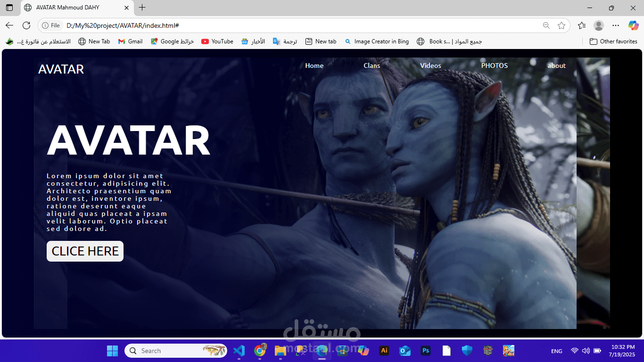Viewport: 644px width, 362px height.
Task: Open Outlook from taskbar
Action: click(405, 351)
